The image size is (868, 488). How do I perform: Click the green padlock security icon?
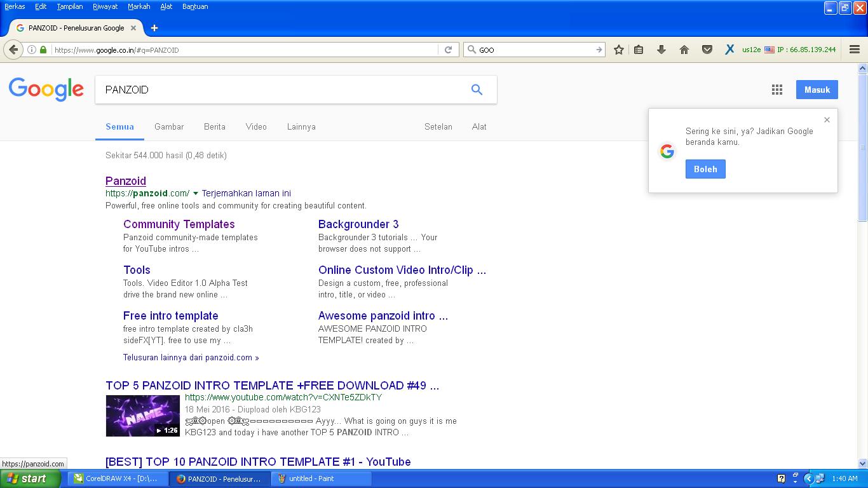tap(43, 50)
